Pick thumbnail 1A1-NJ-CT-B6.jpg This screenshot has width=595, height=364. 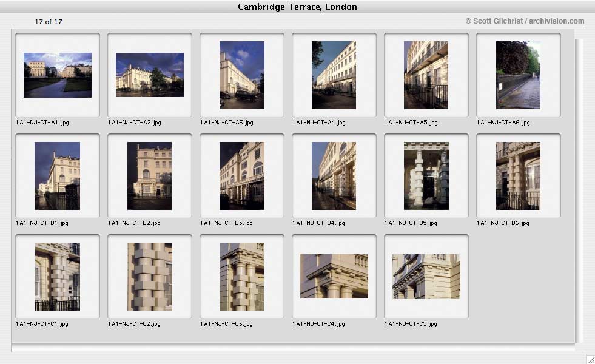tap(519, 176)
